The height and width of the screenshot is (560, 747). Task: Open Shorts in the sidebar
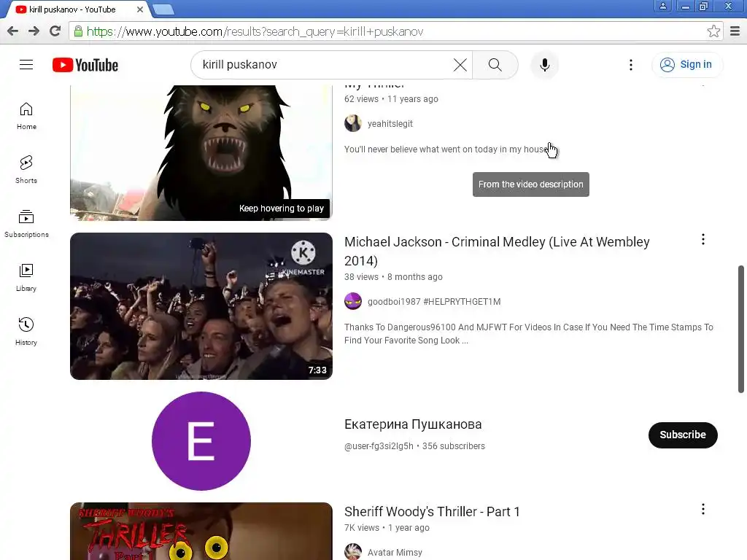[x=26, y=170]
